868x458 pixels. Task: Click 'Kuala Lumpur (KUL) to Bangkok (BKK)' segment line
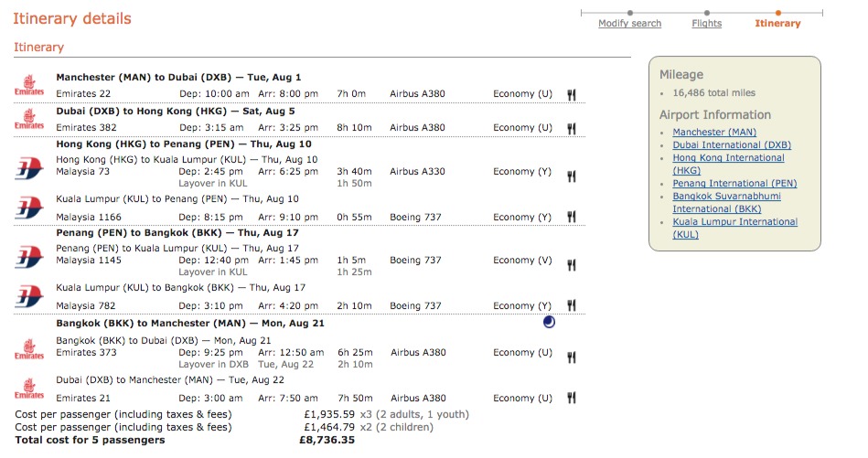[x=180, y=288]
